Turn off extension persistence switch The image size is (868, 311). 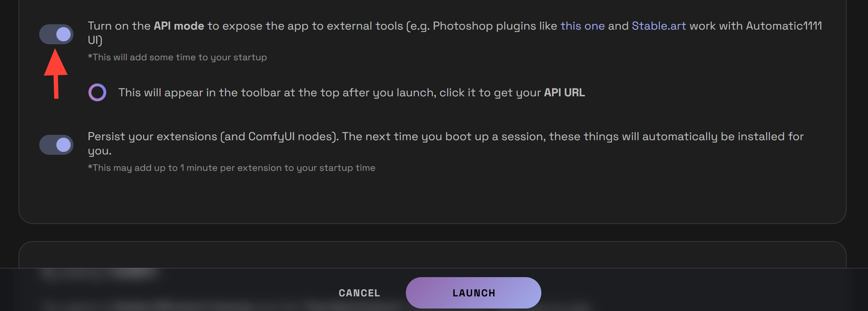(56, 144)
